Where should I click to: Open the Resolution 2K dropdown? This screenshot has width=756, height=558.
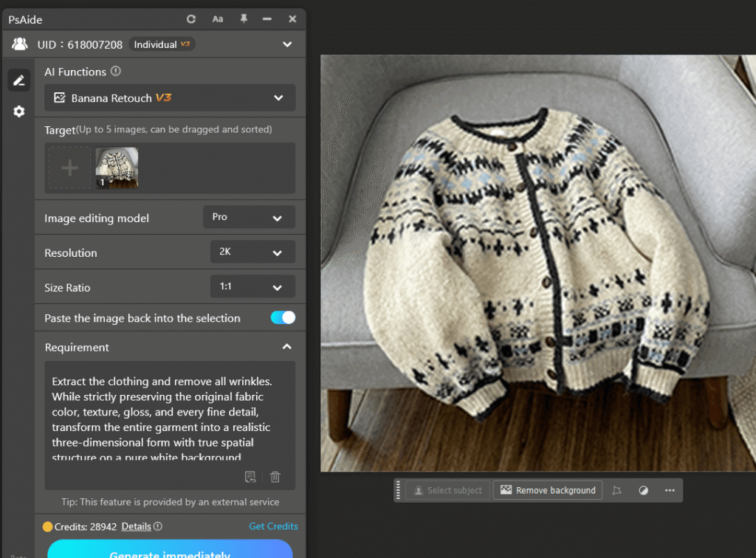(x=252, y=252)
